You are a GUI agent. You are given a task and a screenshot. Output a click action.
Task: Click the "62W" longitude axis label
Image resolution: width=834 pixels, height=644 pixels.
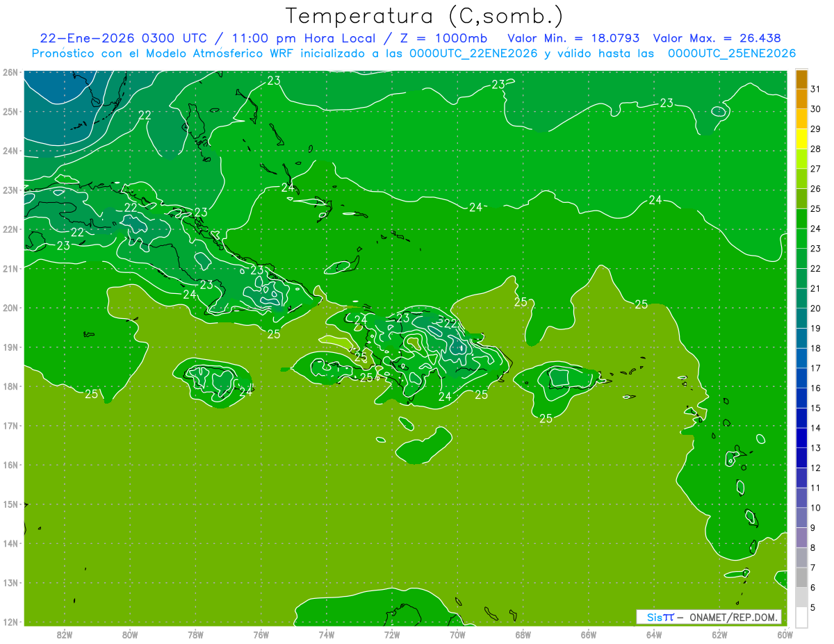pyautogui.click(x=719, y=634)
